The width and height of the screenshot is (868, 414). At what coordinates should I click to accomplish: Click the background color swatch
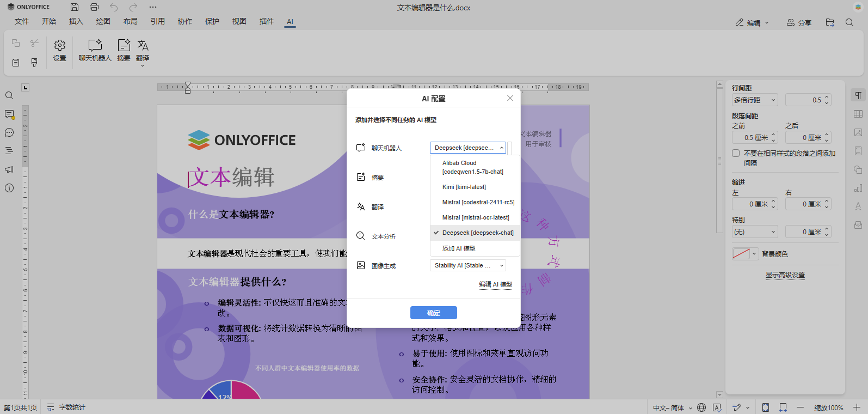(x=741, y=254)
